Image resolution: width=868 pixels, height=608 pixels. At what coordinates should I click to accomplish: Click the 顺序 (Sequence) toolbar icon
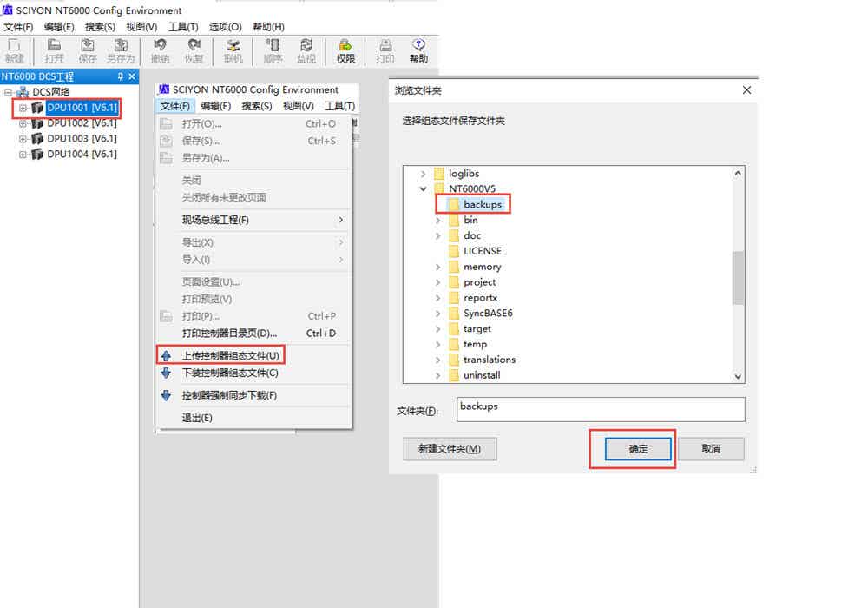tap(273, 51)
